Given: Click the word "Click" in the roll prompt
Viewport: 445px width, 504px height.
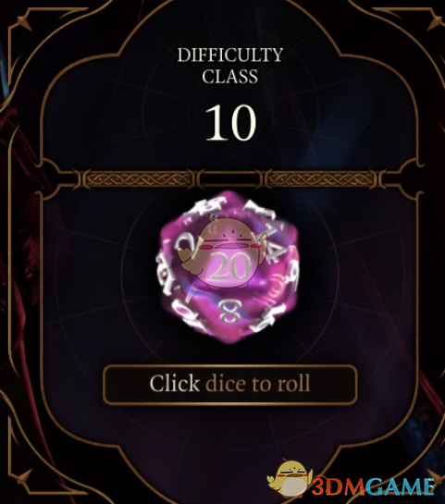Looking at the screenshot, I should pyautogui.click(x=174, y=383).
